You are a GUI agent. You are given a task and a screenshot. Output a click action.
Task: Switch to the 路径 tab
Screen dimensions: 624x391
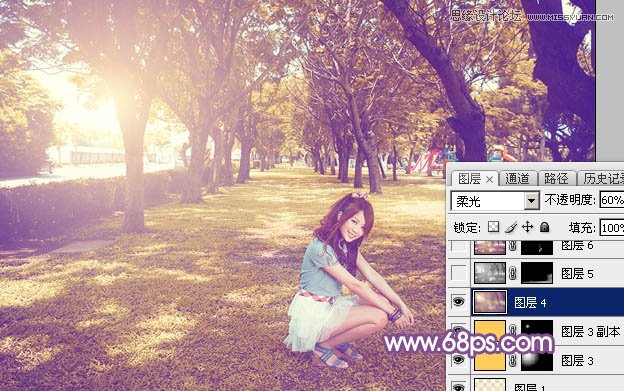coord(556,179)
